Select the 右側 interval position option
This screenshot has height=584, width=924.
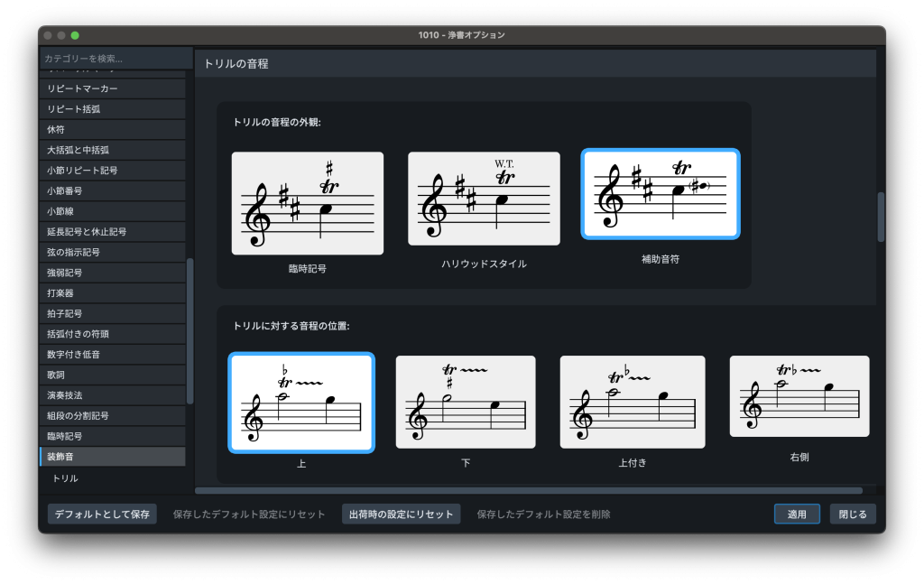799,396
